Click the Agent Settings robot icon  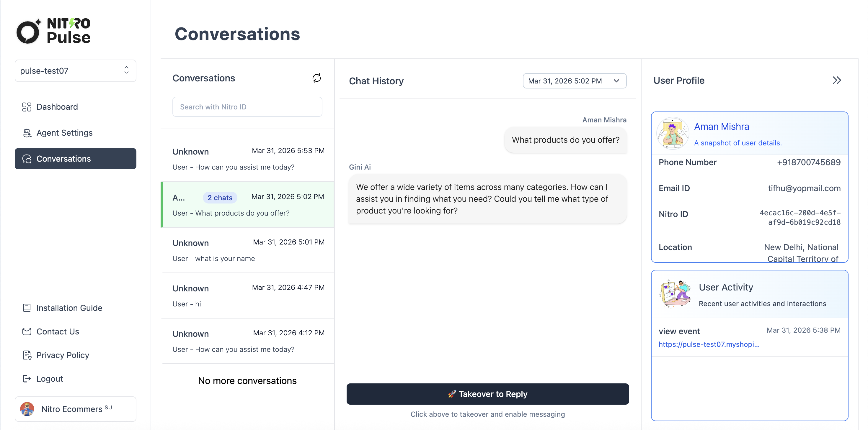[27, 133]
